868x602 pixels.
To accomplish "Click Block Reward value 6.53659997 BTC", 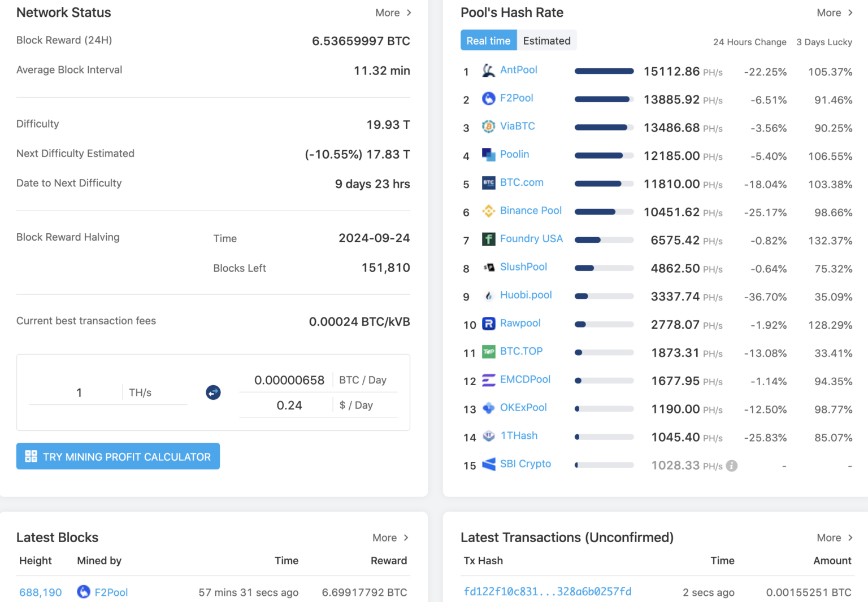I will click(361, 41).
